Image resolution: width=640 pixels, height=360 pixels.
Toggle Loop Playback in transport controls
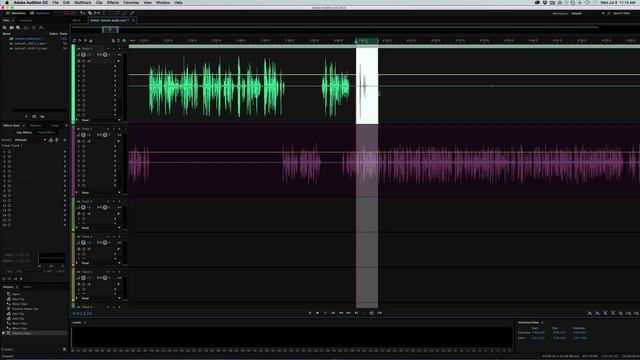tap(371, 313)
